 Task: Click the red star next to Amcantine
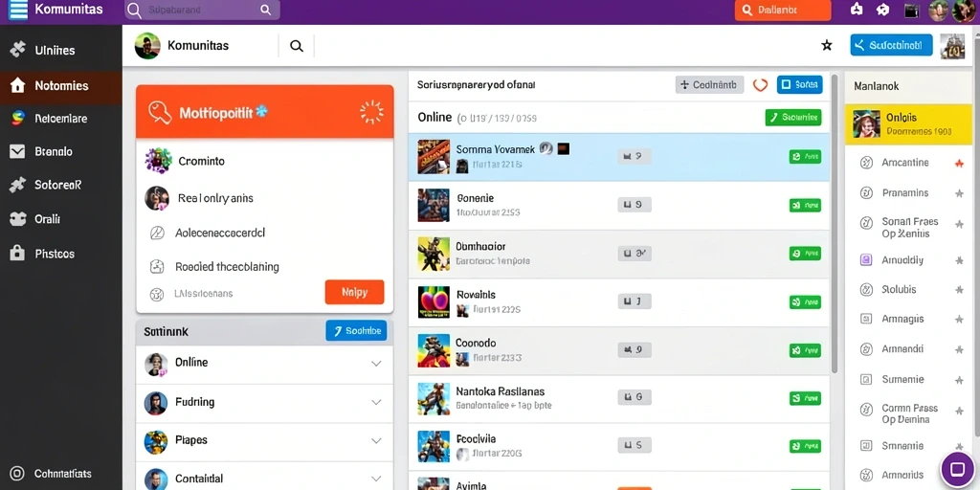[x=959, y=163]
